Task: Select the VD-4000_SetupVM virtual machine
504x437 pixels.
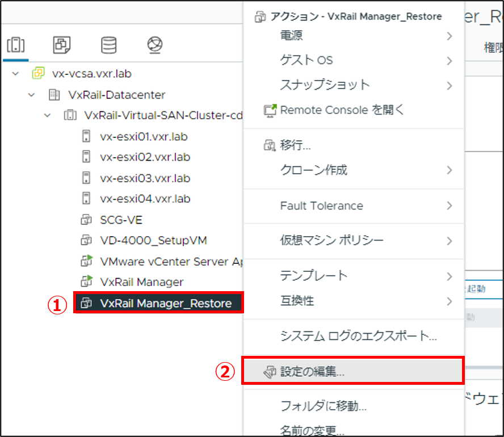Action: tap(153, 240)
